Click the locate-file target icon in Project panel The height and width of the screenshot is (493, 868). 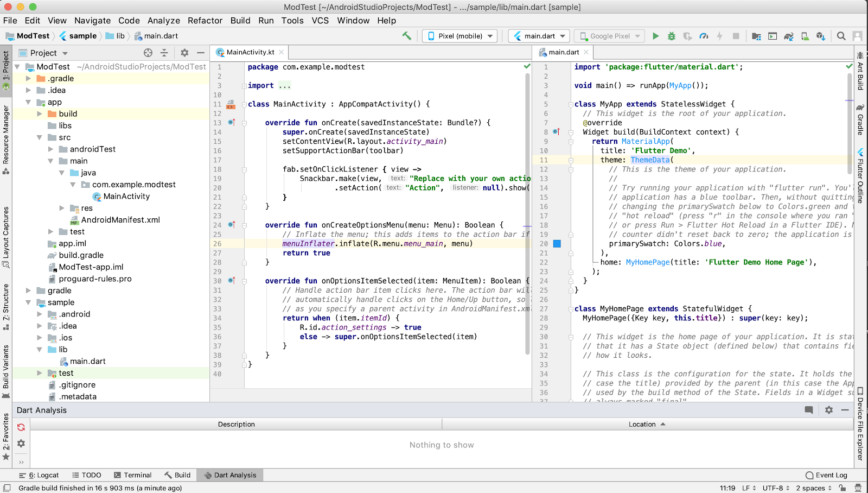click(148, 53)
